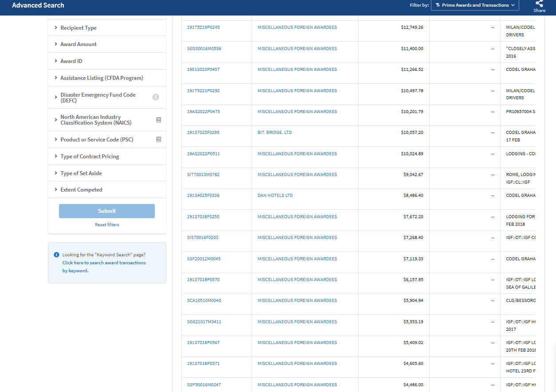Open award 191S7025F0295
This screenshot has height=392, width=556.
[x=203, y=133]
